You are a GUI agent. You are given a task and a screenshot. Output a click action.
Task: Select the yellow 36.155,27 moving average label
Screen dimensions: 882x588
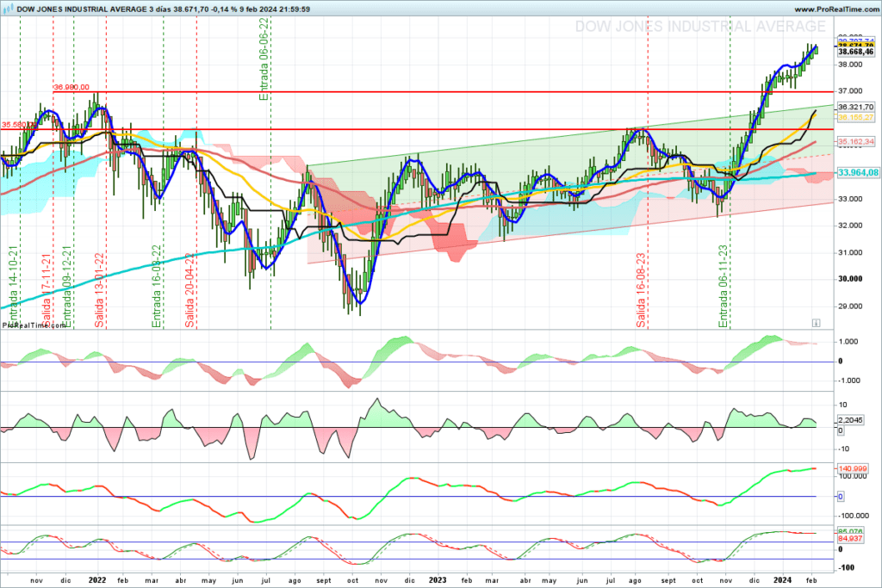pos(855,117)
